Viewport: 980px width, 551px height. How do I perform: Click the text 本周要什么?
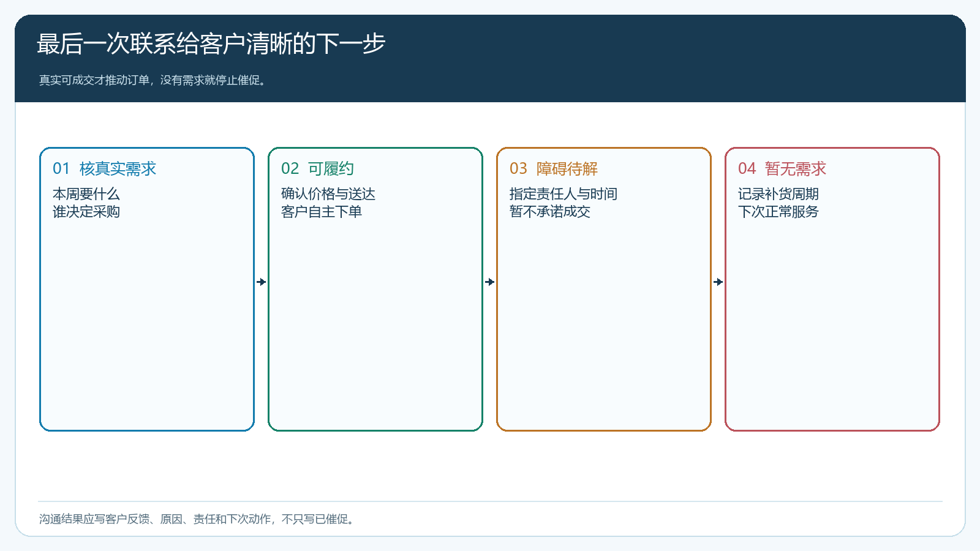(86, 194)
